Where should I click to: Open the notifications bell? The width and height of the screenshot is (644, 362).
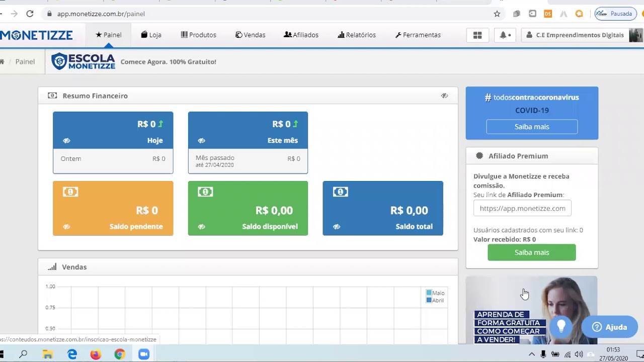click(505, 35)
